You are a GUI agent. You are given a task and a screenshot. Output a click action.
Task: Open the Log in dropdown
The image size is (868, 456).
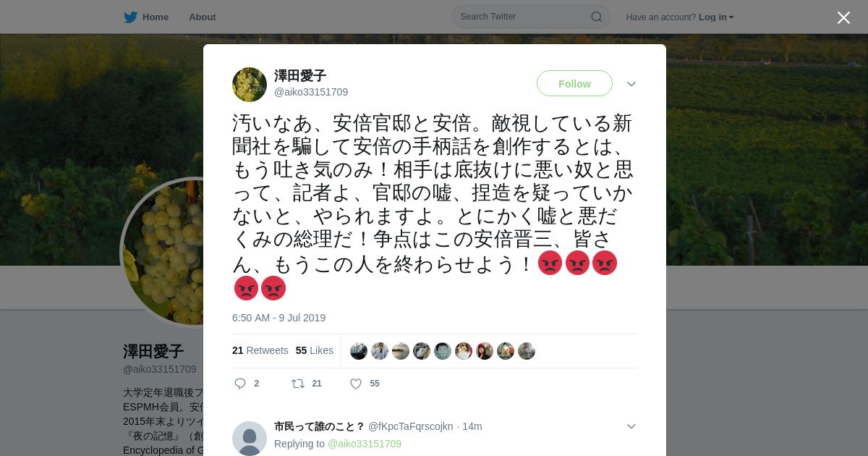[716, 17]
